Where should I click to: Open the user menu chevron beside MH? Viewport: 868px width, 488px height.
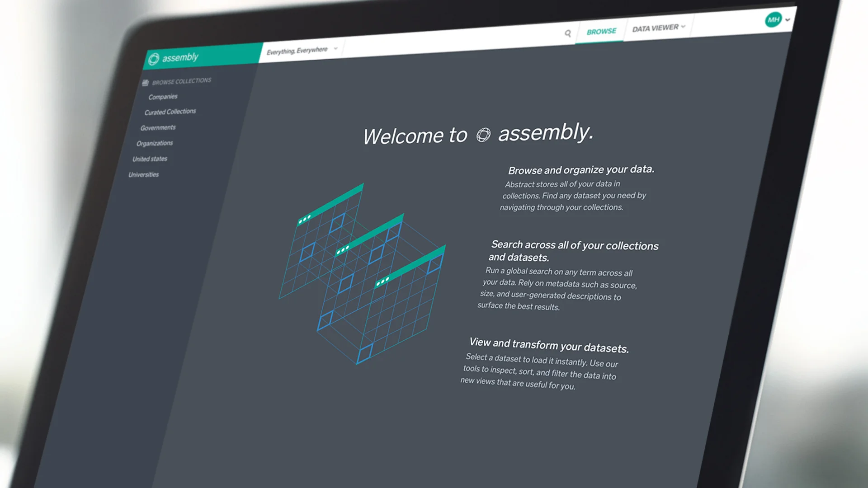[x=788, y=20]
